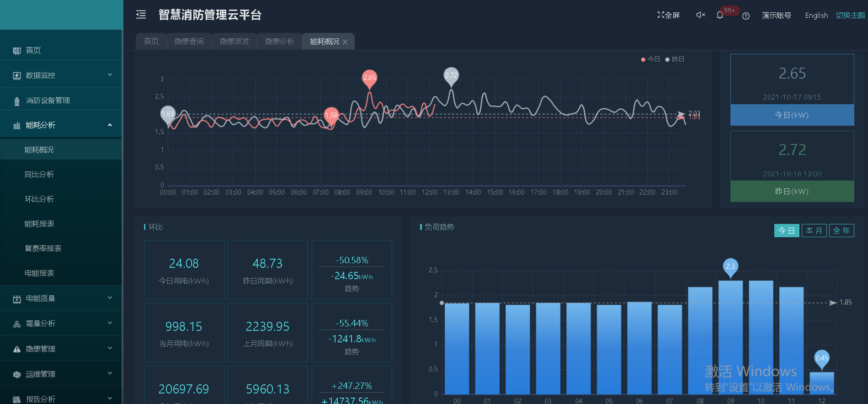Click the 消防设备管理 fire device icon
Screen dimensions: 868x404
[17, 101]
